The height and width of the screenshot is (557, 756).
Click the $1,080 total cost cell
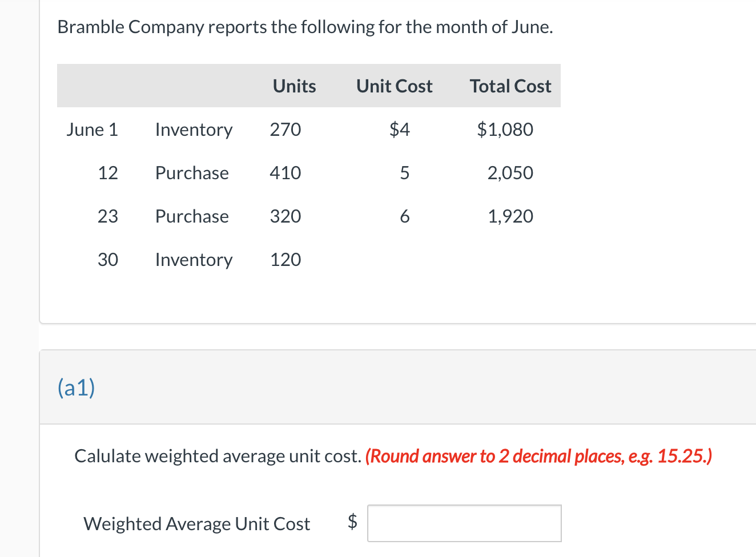pos(505,130)
